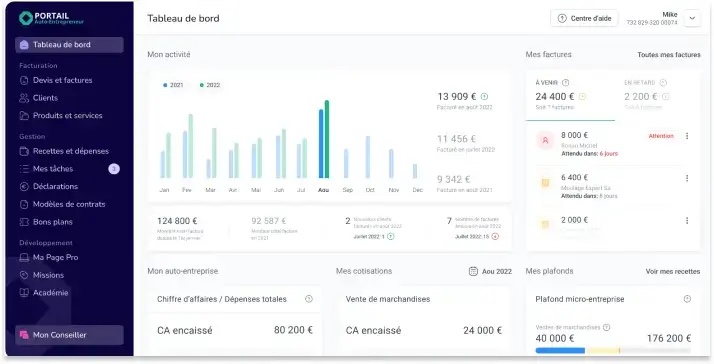The width and height of the screenshot is (714, 364).
Task: Click the icon beside 24 400 € amount
Action: coord(582,97)
